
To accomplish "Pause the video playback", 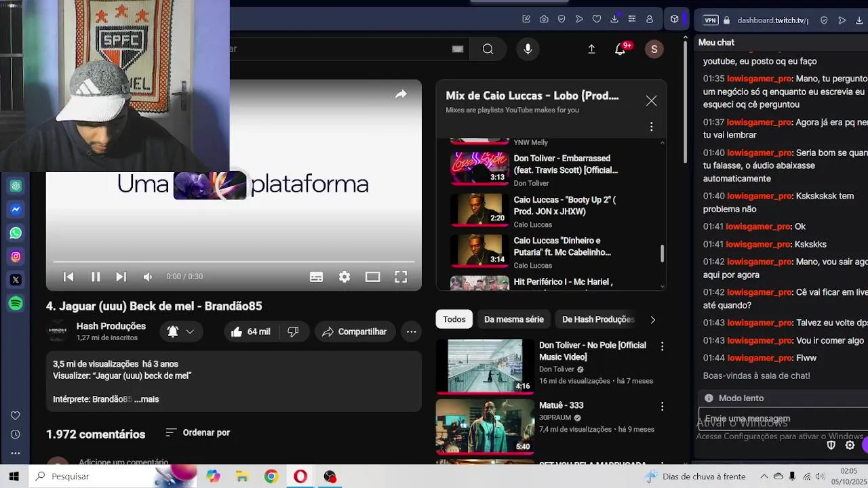I will click(96, 277).
